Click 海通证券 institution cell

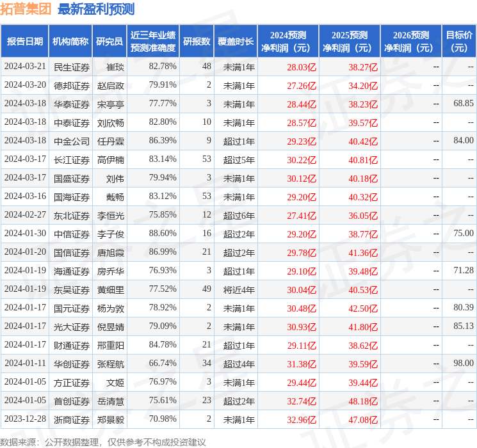click(72, 271)
